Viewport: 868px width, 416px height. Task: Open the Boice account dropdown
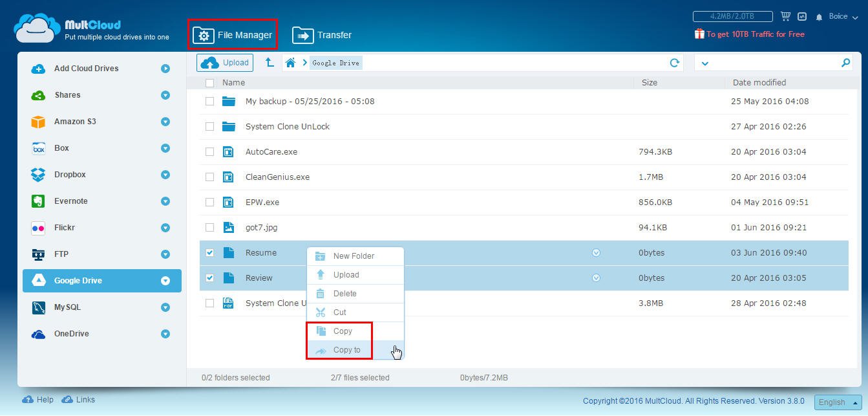tap(843, 16)
